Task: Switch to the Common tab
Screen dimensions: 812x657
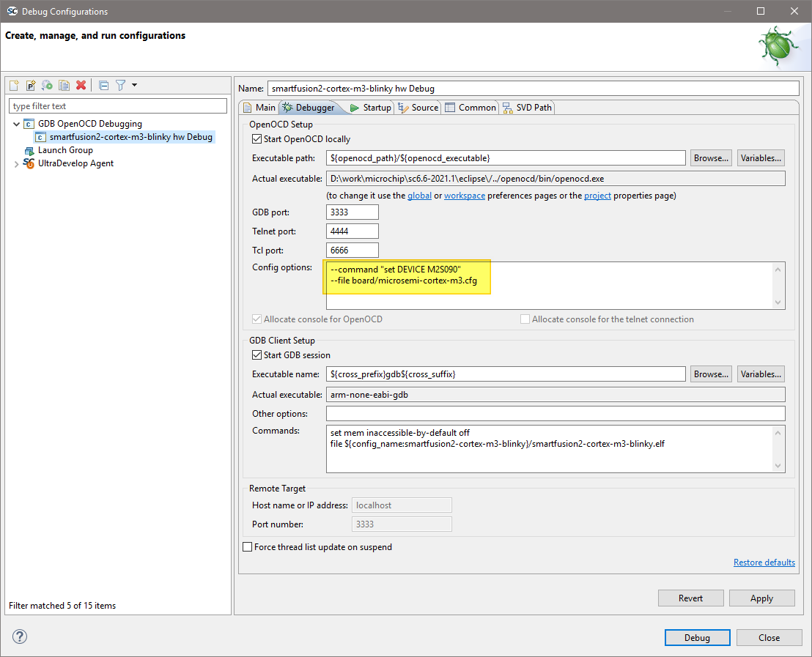Action: [470, 107]
